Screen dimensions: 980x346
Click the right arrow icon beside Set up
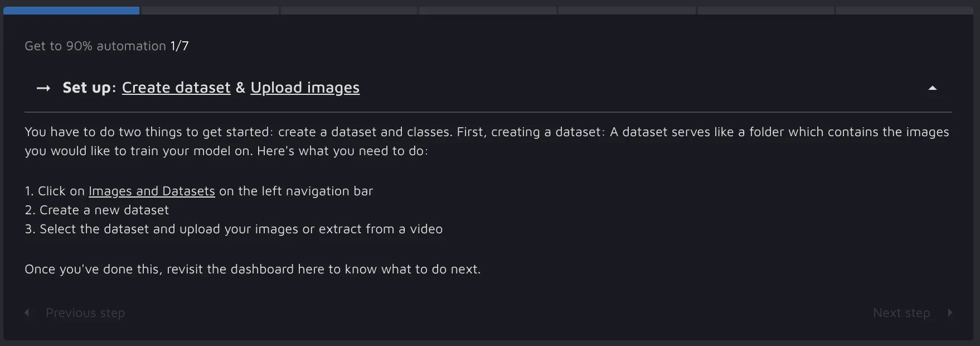tap(43, 88)
